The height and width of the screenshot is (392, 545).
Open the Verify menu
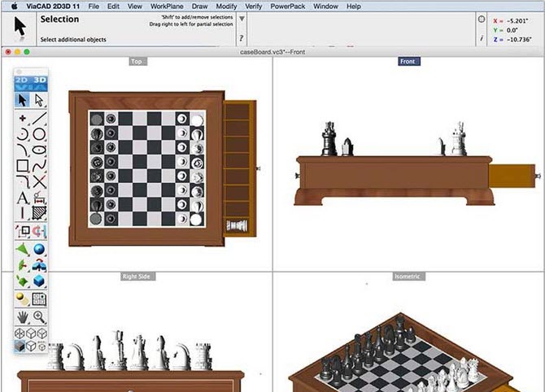click(x=253, y=7)
